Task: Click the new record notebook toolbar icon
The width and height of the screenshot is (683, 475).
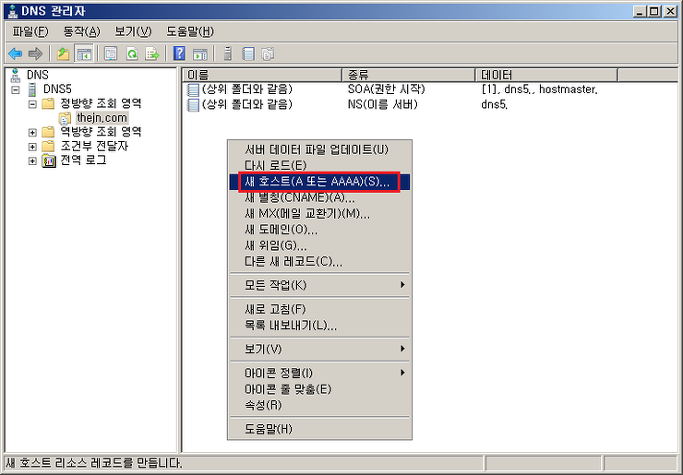Action: click(248, 54)
